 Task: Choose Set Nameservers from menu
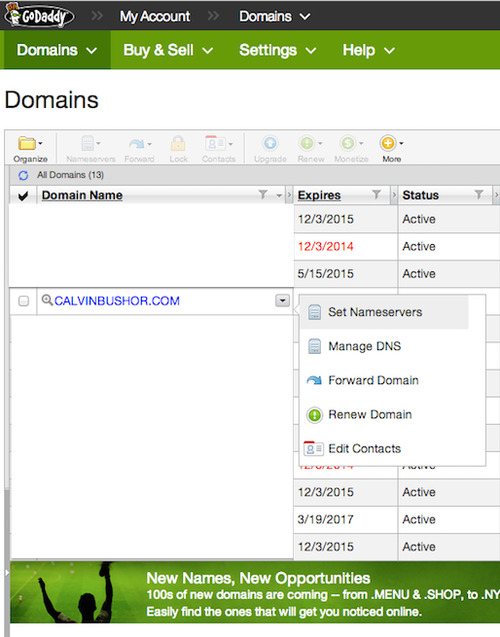[385, 312]
